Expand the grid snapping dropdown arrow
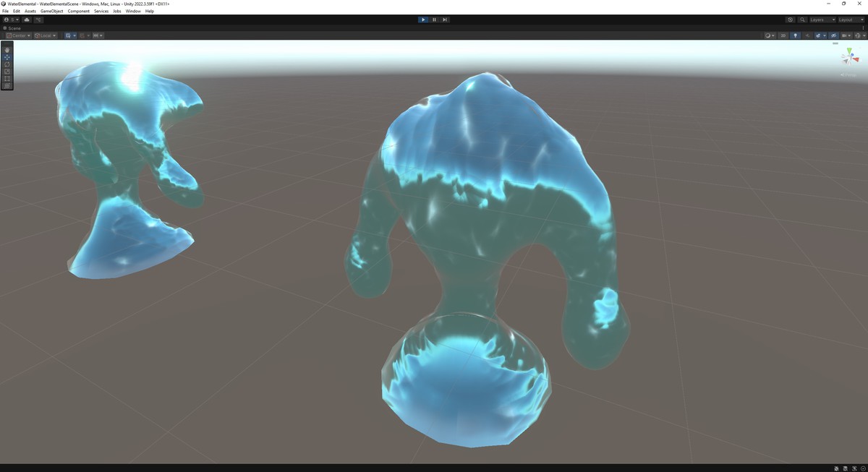This screenshot has width=868, height=472. [88, 35]
